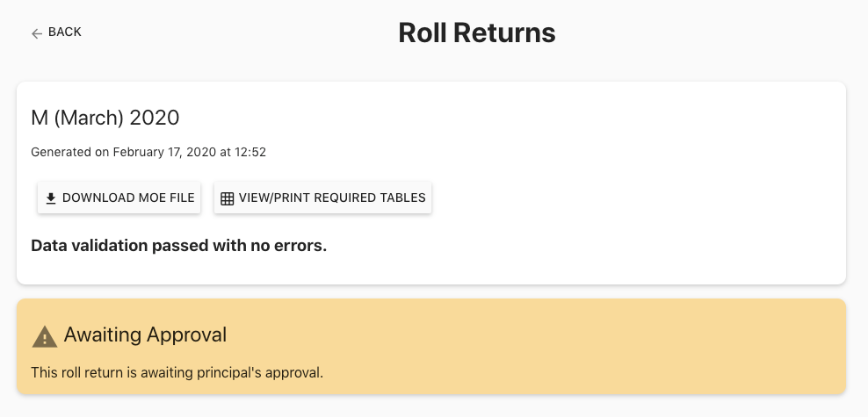Click the download icon on MOE button
Viewport: 868px width, 417px height.
[51, 198]
